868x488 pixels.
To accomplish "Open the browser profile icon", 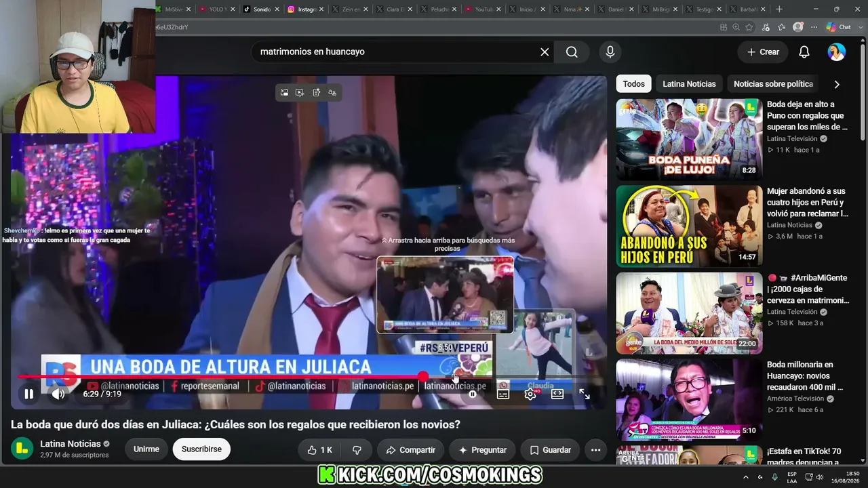I will pos(798,27).
